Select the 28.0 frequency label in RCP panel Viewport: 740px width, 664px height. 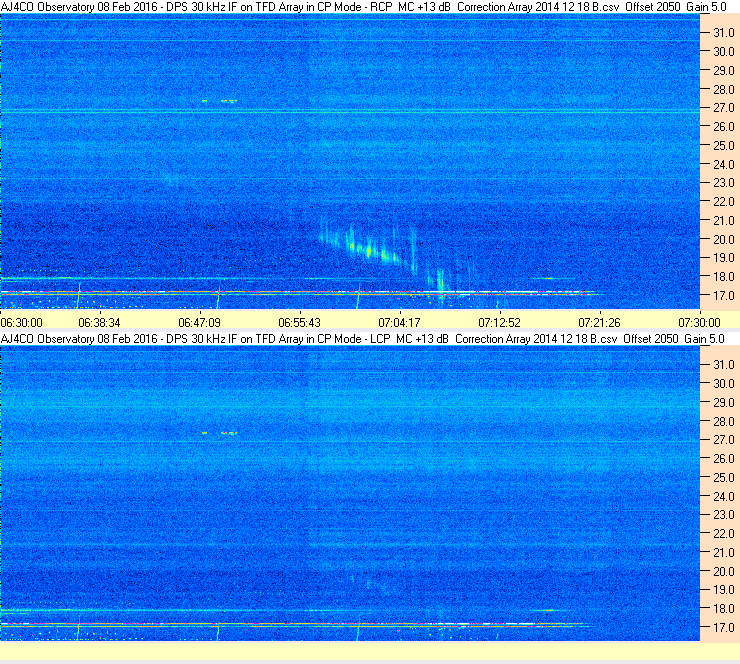[x=723, y=89]
